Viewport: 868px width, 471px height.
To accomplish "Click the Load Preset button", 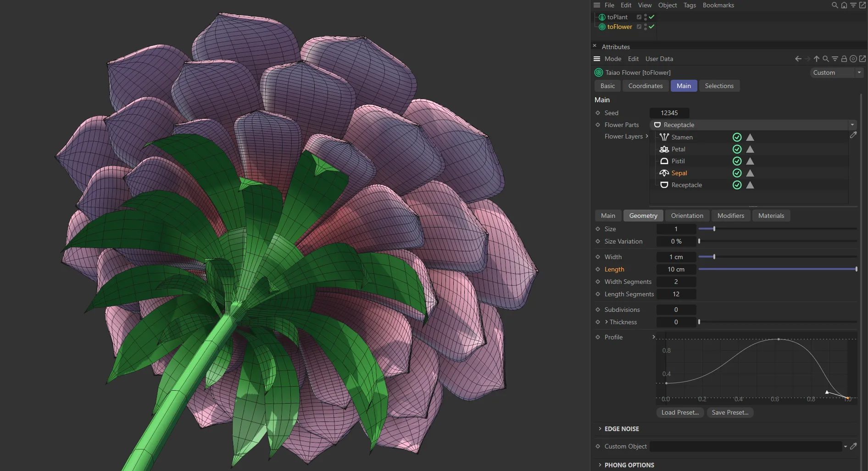I will point(680,412).
